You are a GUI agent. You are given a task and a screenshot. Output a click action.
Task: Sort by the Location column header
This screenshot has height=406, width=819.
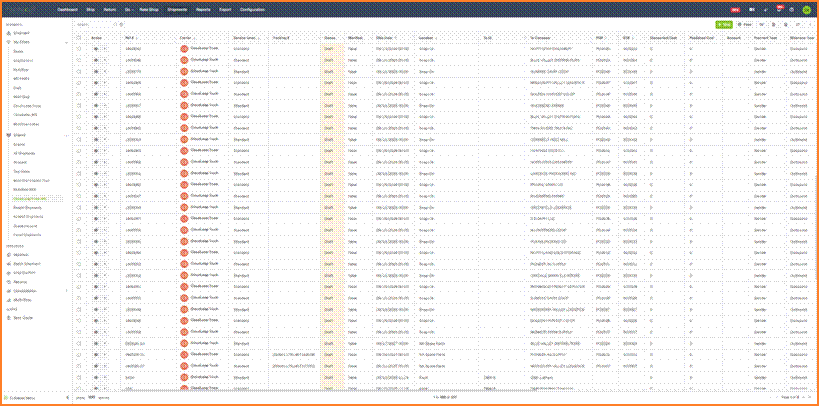click(x=427, y=38)
